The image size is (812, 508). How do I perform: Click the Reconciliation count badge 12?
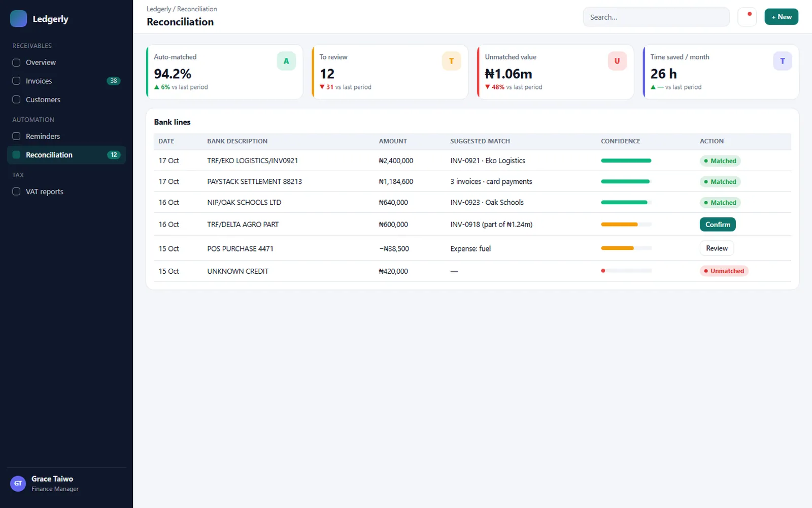click(114, 155)
